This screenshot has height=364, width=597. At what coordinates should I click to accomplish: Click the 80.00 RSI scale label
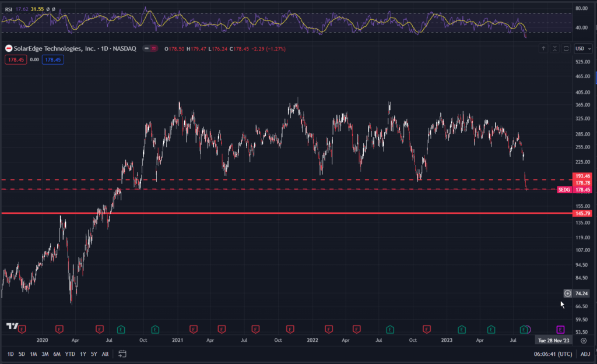581,8
